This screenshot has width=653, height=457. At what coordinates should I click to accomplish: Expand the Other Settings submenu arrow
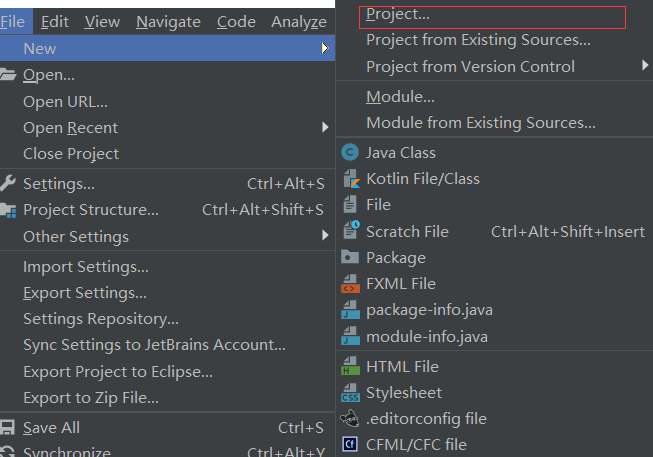tap(325, 235)
